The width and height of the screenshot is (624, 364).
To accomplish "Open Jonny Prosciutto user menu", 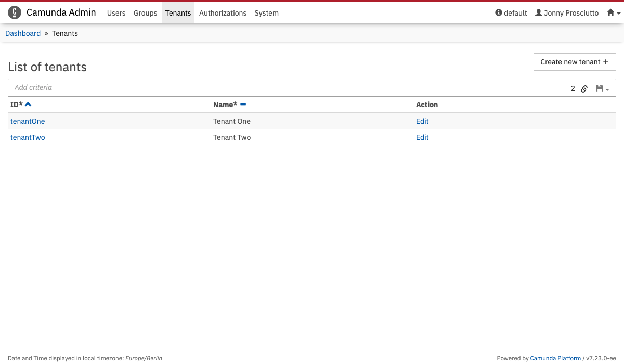I will pos(567,13).
